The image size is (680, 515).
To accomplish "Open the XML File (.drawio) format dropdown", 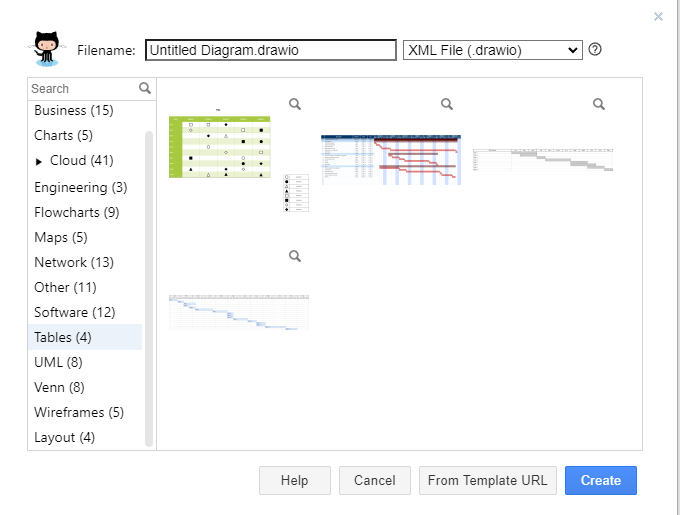I will (493, 50).
